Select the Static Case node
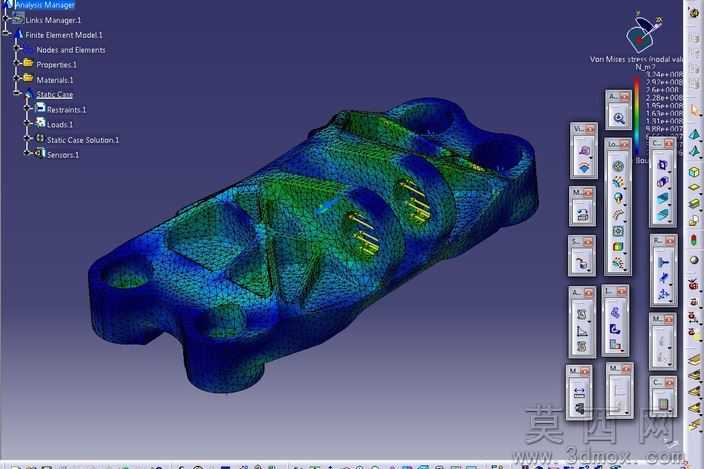The image size is (704, 469). pyautogui.click(x=55, y=94)
